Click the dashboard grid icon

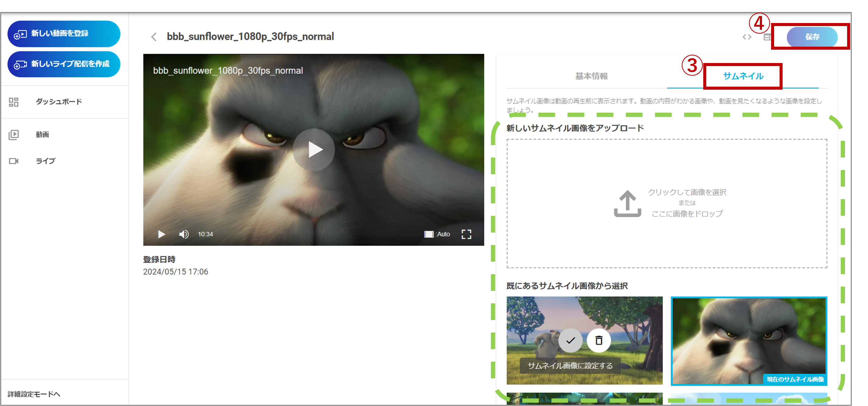14,102
